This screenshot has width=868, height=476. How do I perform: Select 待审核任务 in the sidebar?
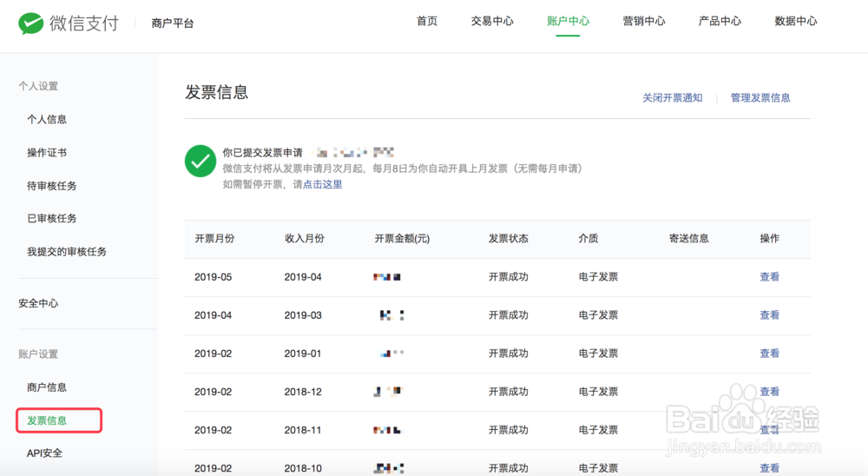point(52,186)
